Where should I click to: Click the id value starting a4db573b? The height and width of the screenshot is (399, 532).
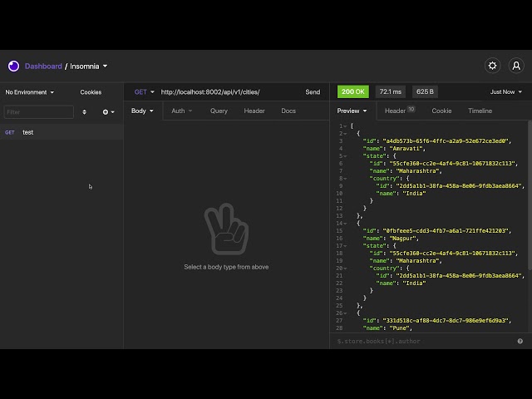click(446, 141)
